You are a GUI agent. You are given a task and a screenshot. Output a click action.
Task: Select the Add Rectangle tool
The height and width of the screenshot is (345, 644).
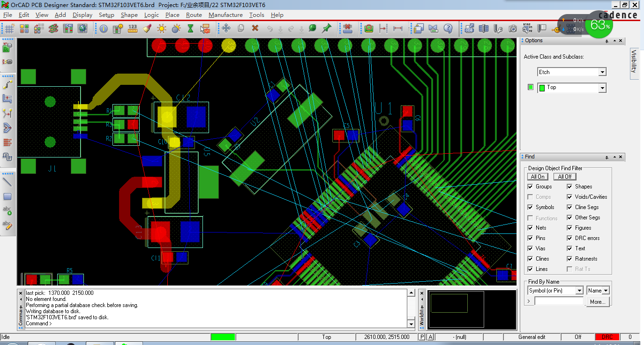click(x=7, y=196)
